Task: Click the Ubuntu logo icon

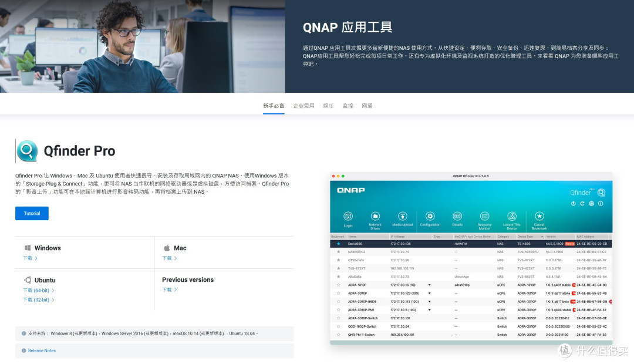Action: (28, 280)
